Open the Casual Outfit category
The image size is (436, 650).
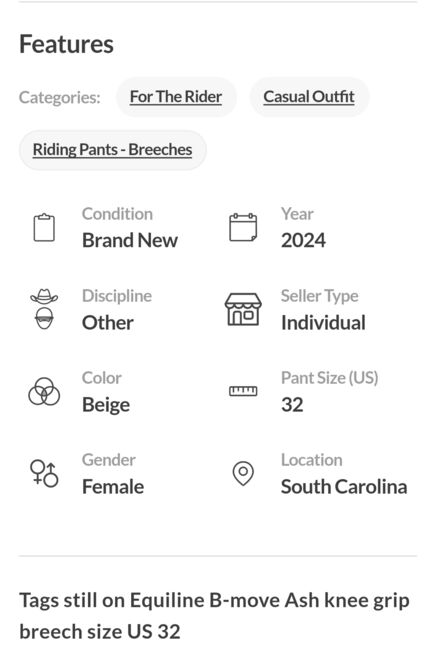309,97
